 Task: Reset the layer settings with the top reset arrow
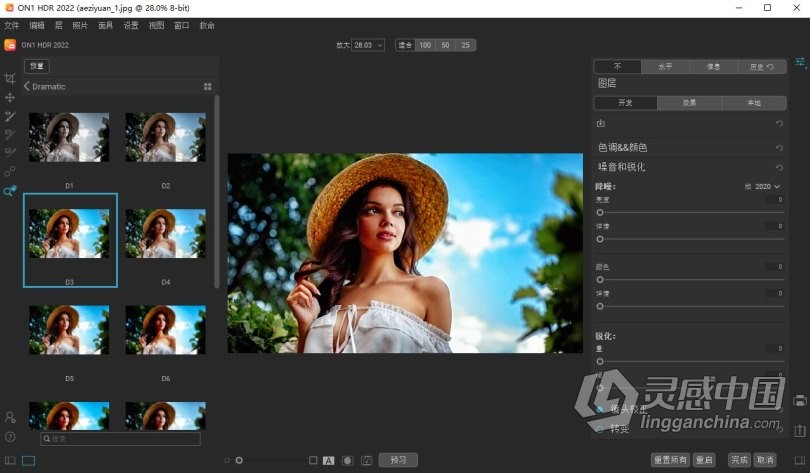[x=779, y=123]
